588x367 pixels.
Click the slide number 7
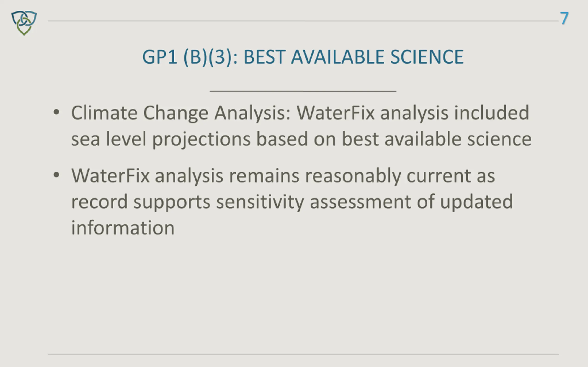tap(564, 18)
